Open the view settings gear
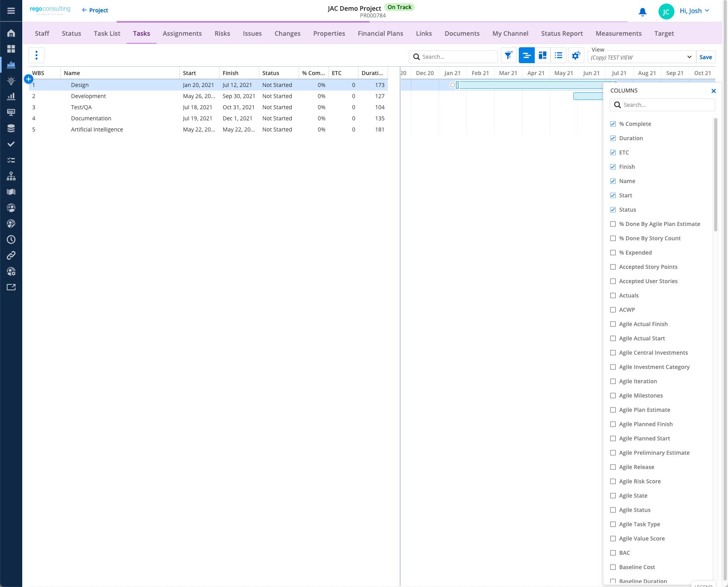 pyautogui.click(x=576, y=56)
